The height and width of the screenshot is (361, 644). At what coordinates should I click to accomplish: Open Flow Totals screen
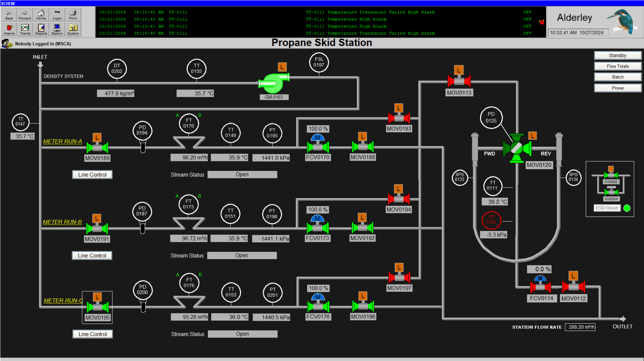pyautogui.click(x=617, y=66)
